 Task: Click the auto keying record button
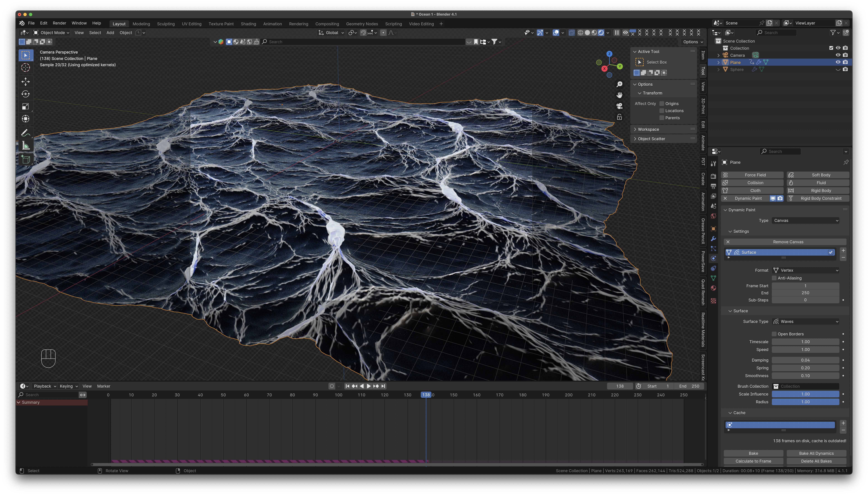pos(332,386)
